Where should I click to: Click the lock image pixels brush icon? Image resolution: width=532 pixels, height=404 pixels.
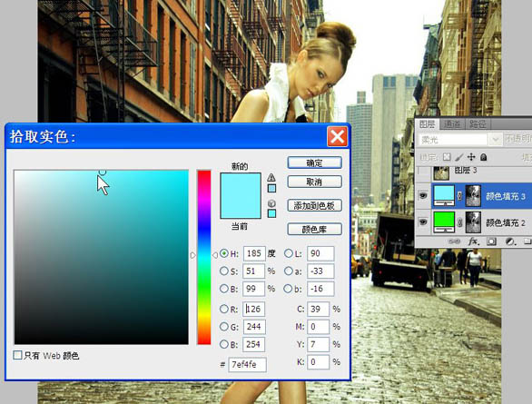coord(458,157)
